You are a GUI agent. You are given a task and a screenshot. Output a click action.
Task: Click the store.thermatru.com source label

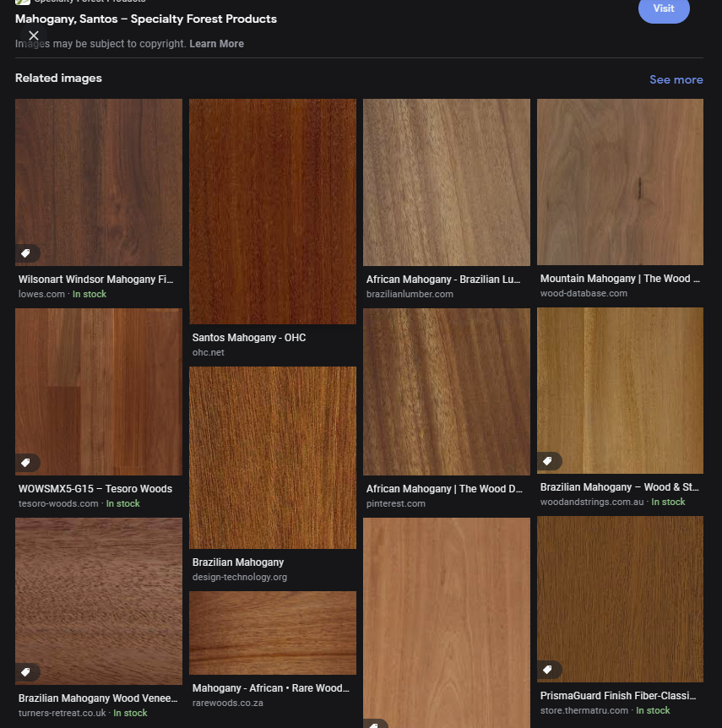[x=584, y=710]
